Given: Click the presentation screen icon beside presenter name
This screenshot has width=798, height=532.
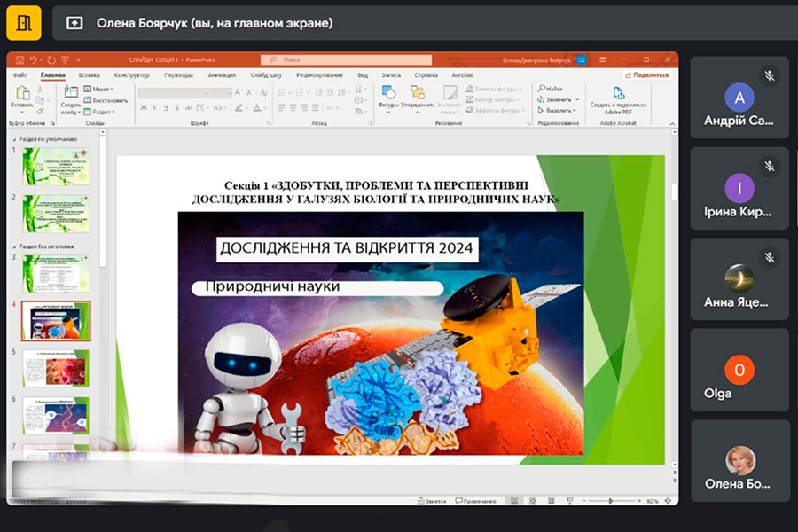Looking at the screenshot, I should pos(74,24).
